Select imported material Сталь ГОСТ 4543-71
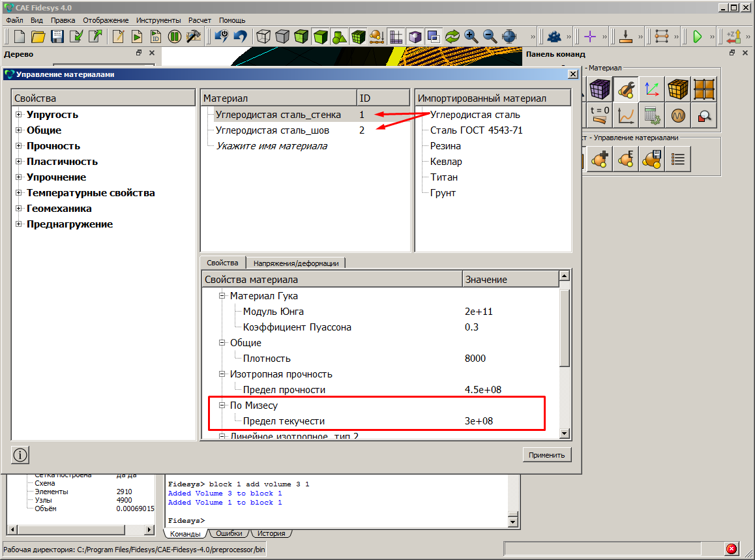755x560 pixels. coord(476,130)
